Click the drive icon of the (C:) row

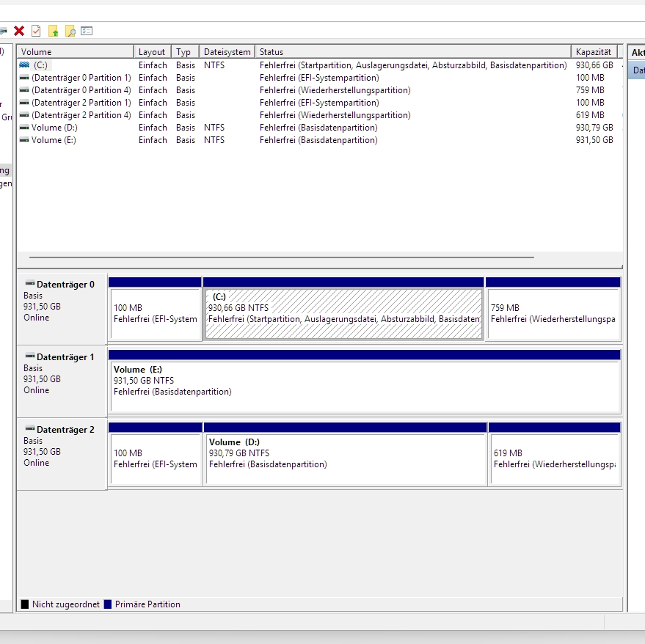tap(24, 65)
